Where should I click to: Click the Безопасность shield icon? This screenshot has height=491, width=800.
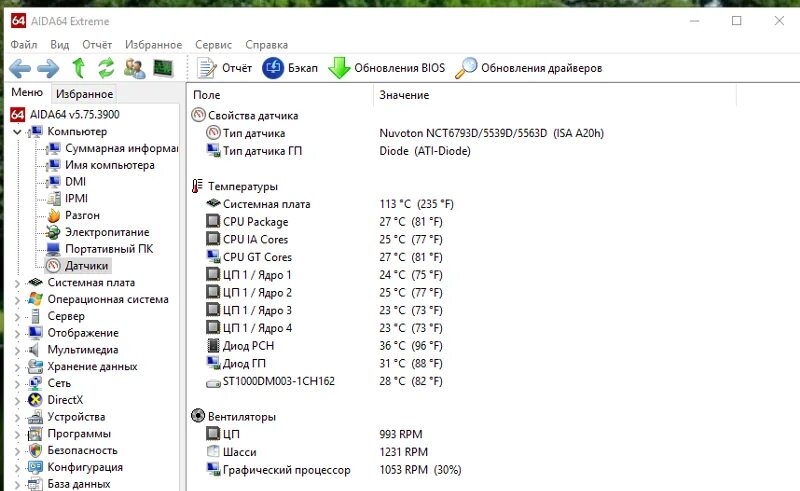[35, 450]
